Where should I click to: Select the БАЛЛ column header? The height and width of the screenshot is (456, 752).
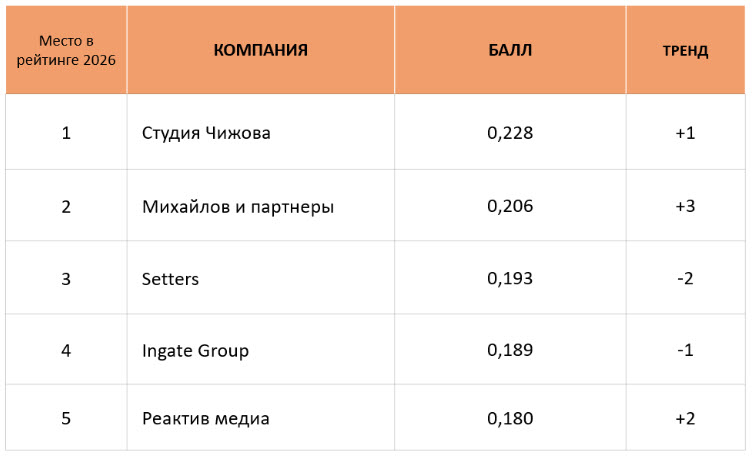510,50
